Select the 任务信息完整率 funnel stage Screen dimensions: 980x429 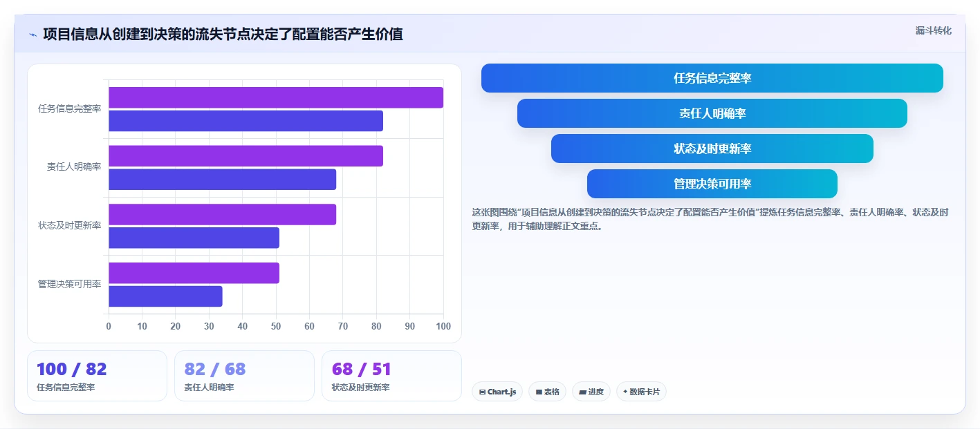click(x=712, y=78)
